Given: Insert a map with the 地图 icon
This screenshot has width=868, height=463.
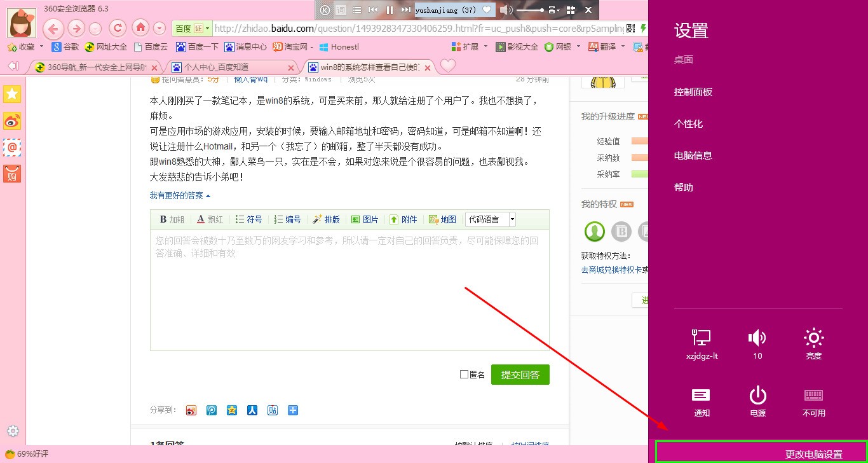Looking at the screenshot, I should point(442,219).
